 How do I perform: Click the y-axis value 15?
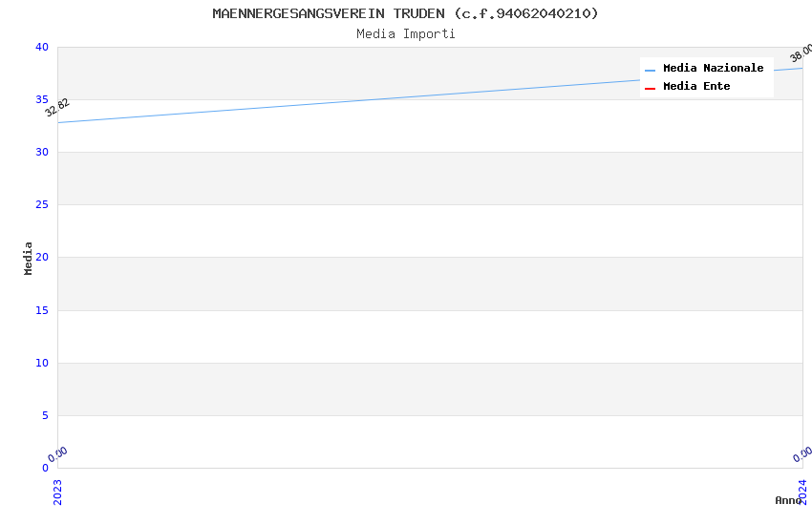pyautogui.click(x=42, y=310)
